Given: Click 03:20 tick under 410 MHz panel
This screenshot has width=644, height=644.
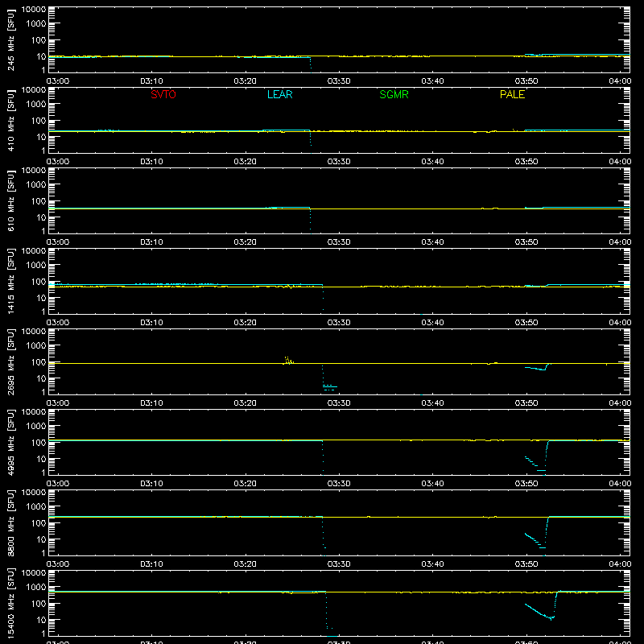Looking at the screenshot, I should point(246,162).
